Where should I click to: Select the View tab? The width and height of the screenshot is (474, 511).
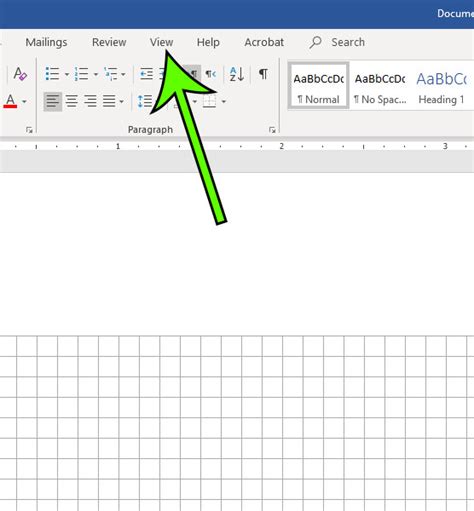(x=161, y=42)
